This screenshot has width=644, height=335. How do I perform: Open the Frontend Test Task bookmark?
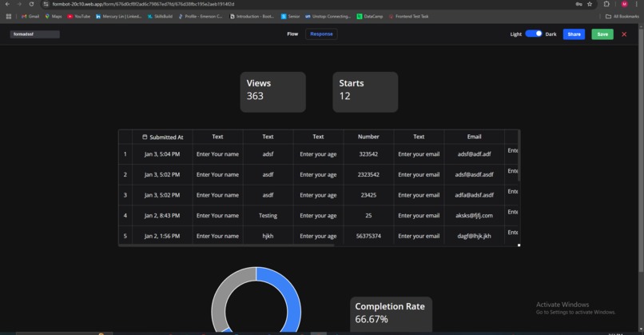tap(408, 17)
